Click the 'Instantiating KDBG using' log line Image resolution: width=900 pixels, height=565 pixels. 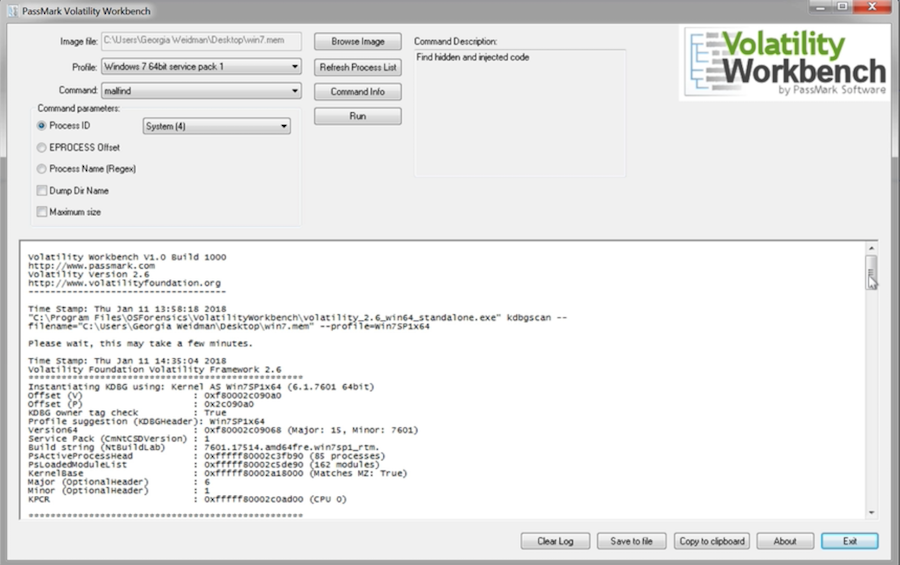tap(201, 387)
